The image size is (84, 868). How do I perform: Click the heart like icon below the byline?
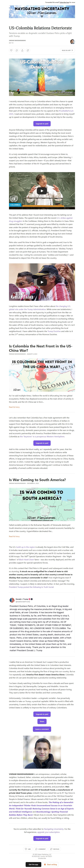pos(11,50)
